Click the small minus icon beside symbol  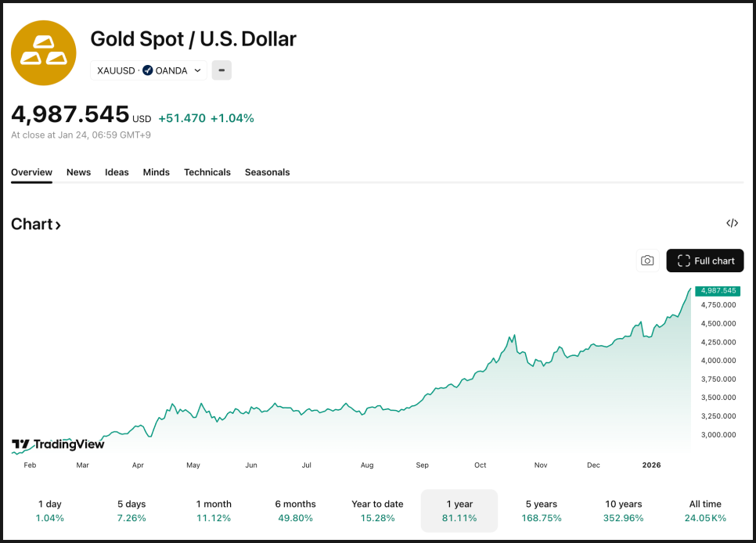[x=221, y=70]
